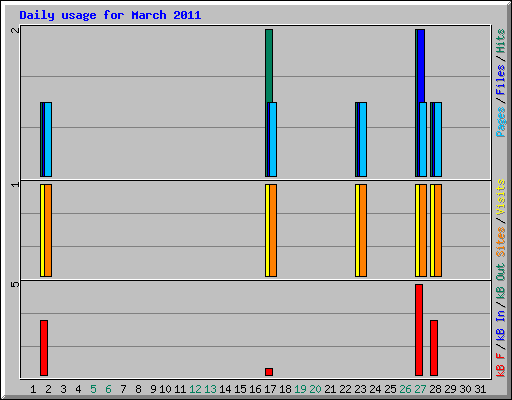Click the day label '17' on the x-axis
Image resolution: width=512 pixels, height=400 pixels.
coord(270,389)
